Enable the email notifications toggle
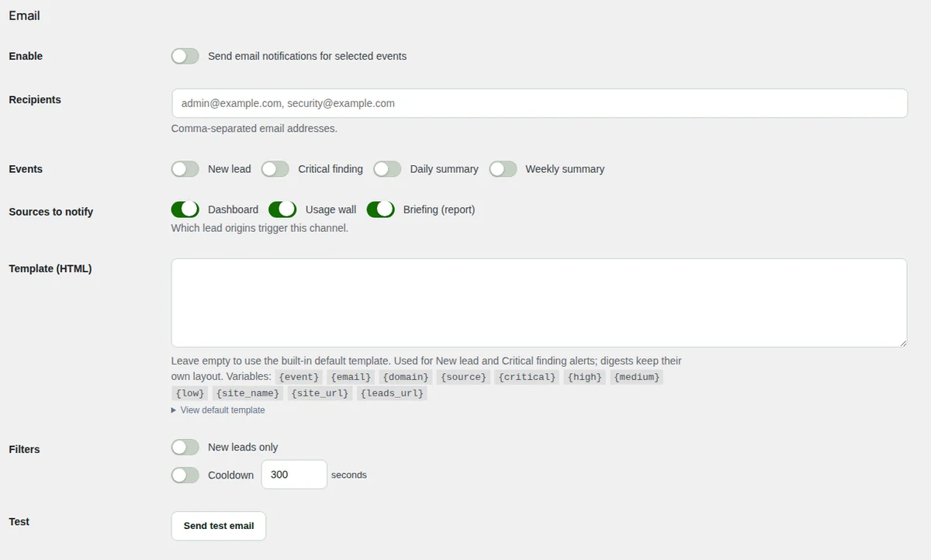Viewport: 931px width, 560px height. (185, 56)
